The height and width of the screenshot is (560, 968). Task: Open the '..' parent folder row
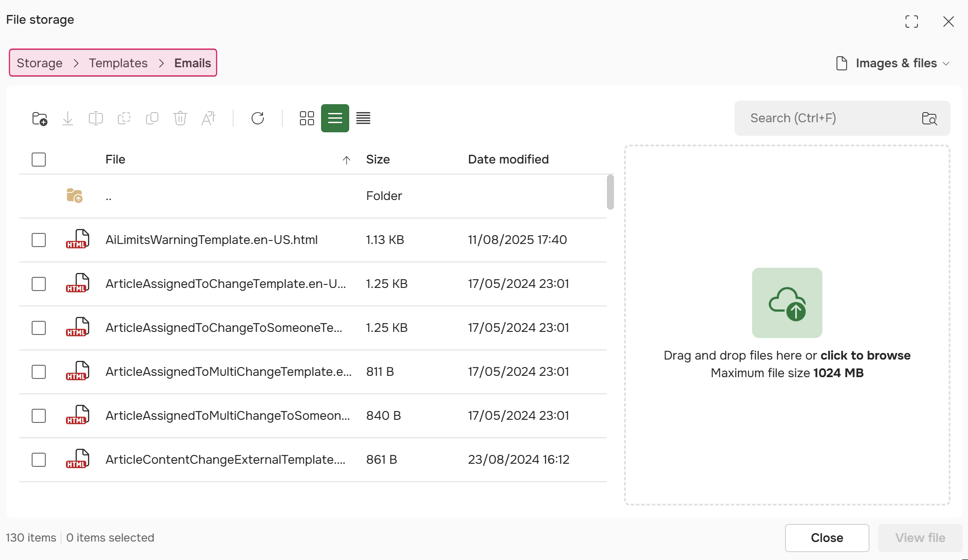(313, 196)
